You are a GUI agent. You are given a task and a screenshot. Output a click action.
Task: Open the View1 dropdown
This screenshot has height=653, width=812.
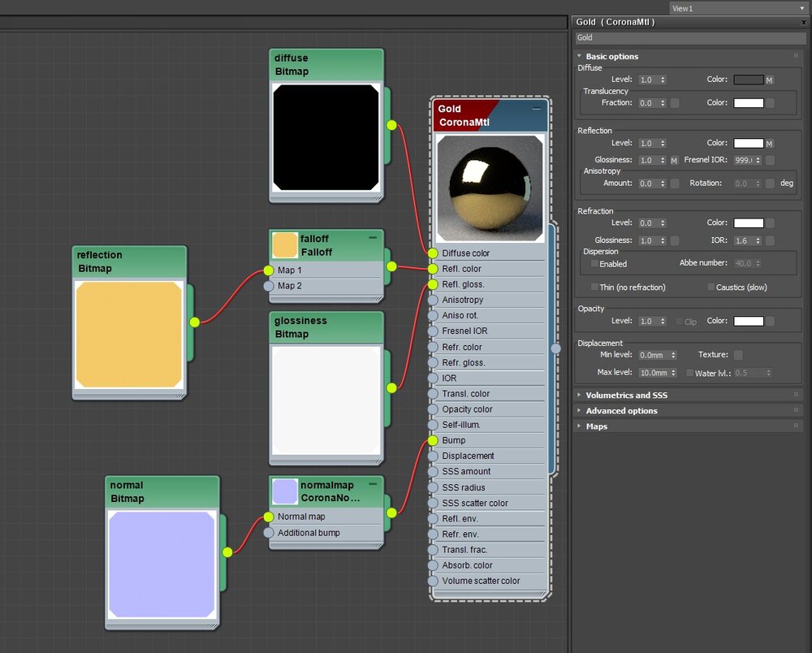[x=737, y=8]
